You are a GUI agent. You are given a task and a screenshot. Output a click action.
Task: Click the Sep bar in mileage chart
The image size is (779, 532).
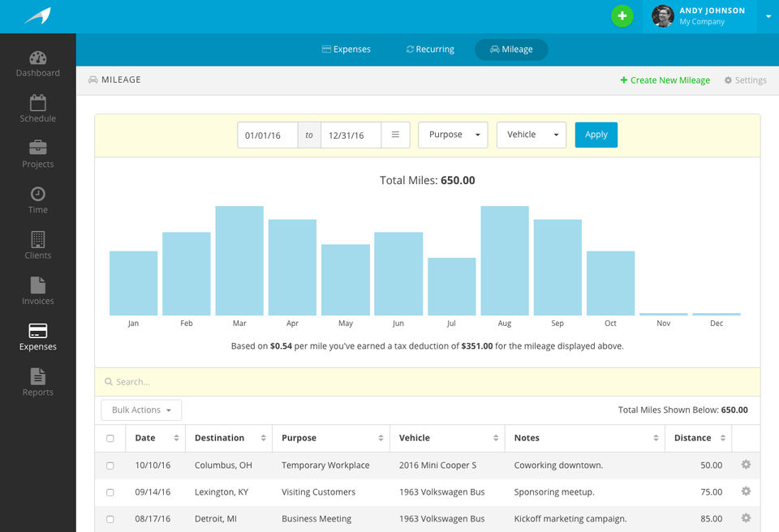click(557, 268)
